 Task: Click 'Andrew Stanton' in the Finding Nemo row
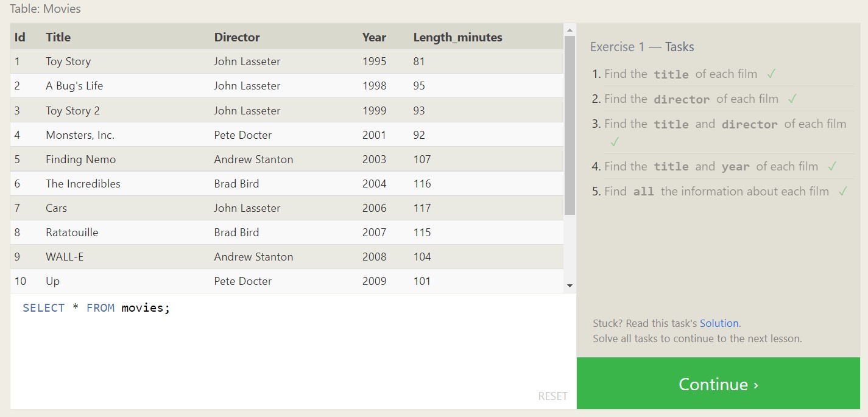tap(253, 159)
